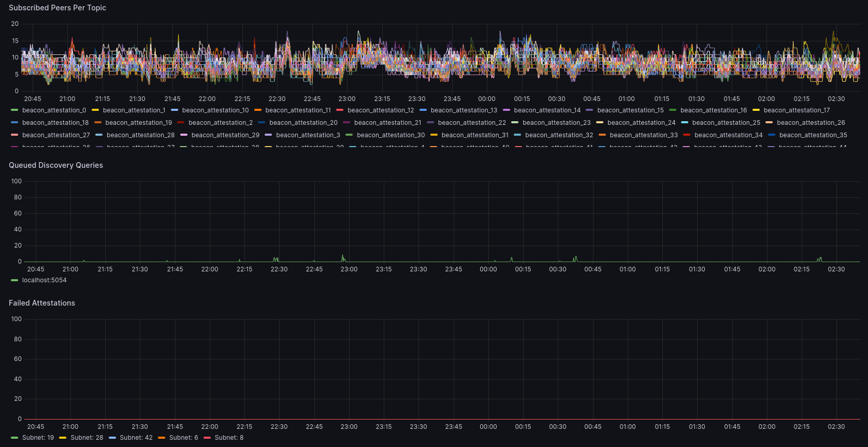Select the beacon_attestation_20 legend label
The image size is (868, 447).
303,123
